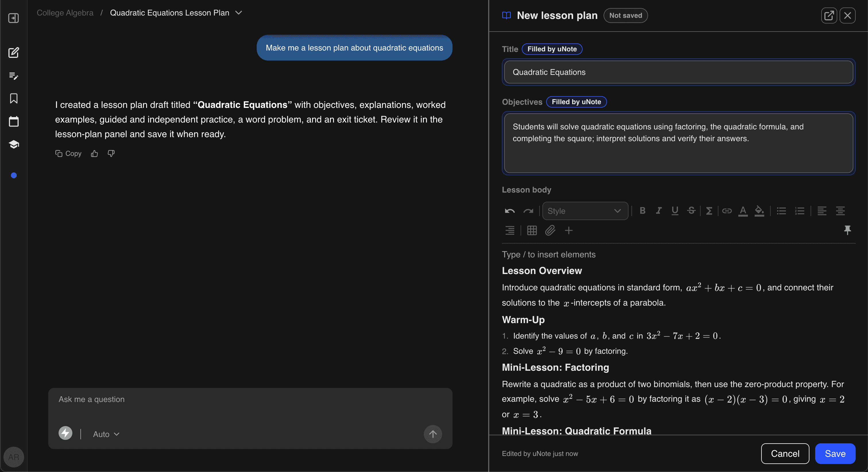This screenshot has height=472, width=868.
Task: Start a new note with compose icon
Action: [x=13, y=53]
